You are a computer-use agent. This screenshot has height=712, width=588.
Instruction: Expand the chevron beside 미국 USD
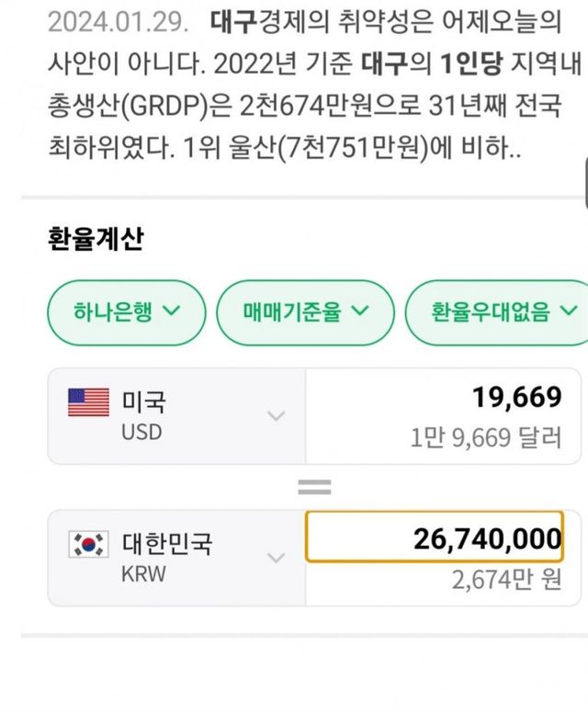click(x=276, y=415)
